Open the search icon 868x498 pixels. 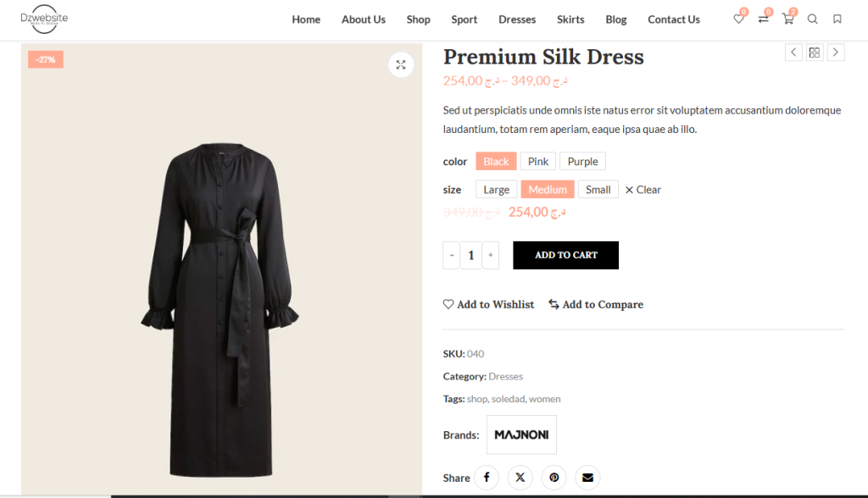coord(812,19)
